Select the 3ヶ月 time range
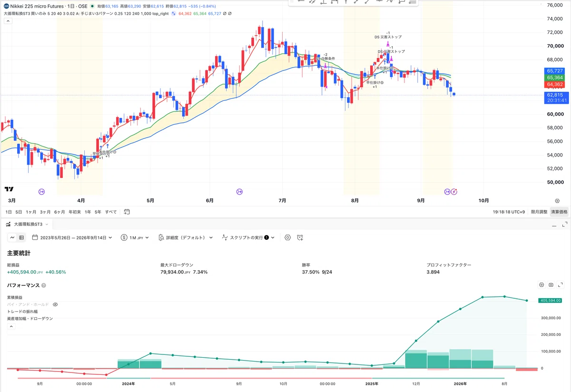Viewport: 571px width, 392px height. coord(46,212)
